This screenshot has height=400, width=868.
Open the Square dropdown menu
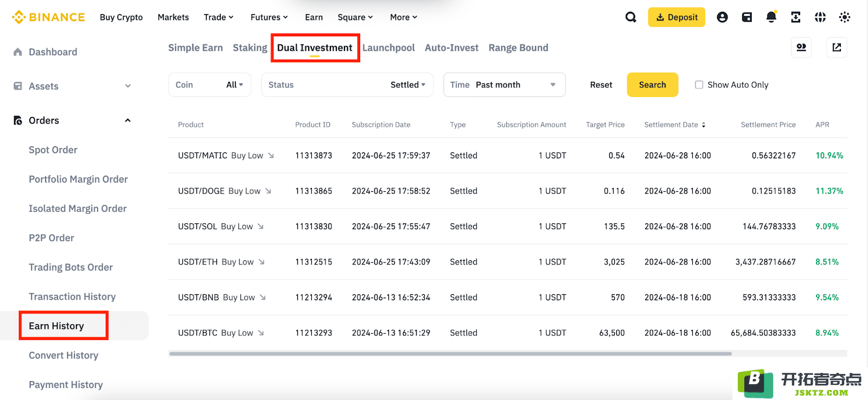click(x=355, y=17)
